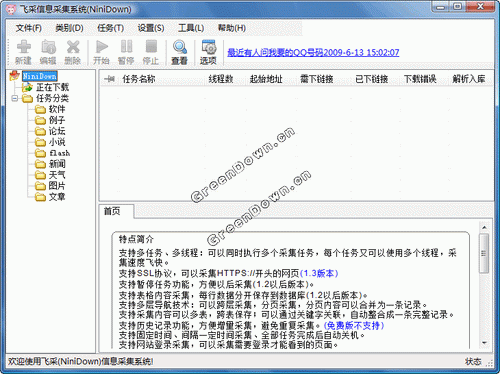Switch to the 首页 tab
The image size is (500, 374).
[112, 211]
